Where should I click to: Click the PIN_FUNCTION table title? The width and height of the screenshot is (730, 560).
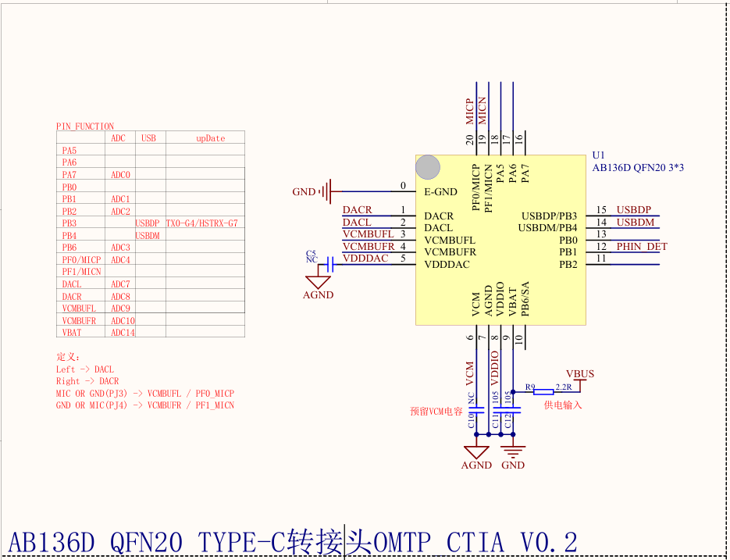click(x=85, y=127)
